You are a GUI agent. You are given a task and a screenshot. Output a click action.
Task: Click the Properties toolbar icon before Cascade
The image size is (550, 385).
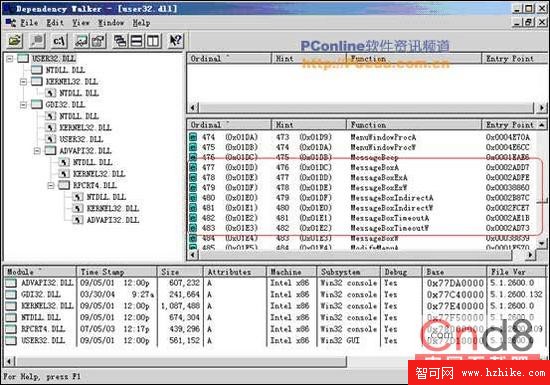point(98,41)
